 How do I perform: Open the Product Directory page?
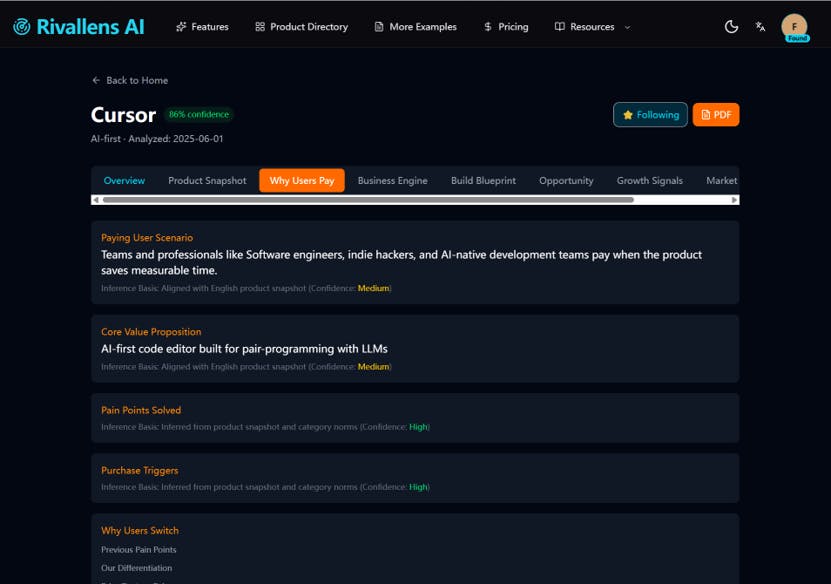pos(302,26)
